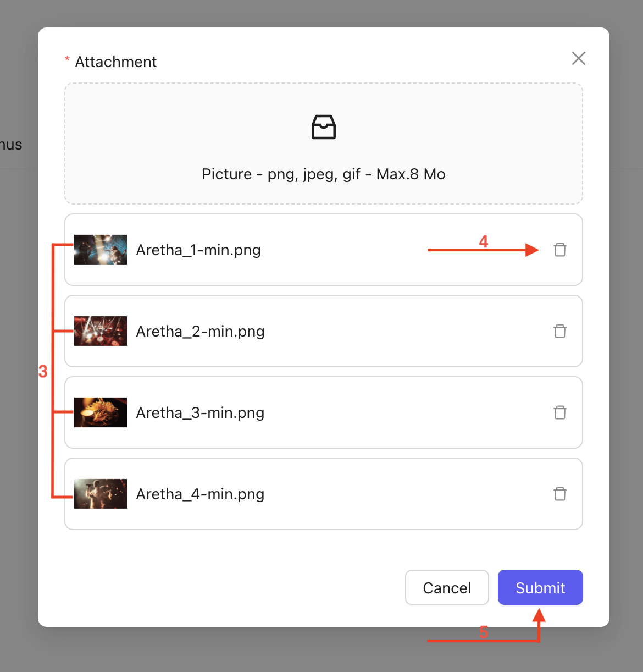
Task: Click the Aretha_1-min.png file name
Action: click(198, 250)
